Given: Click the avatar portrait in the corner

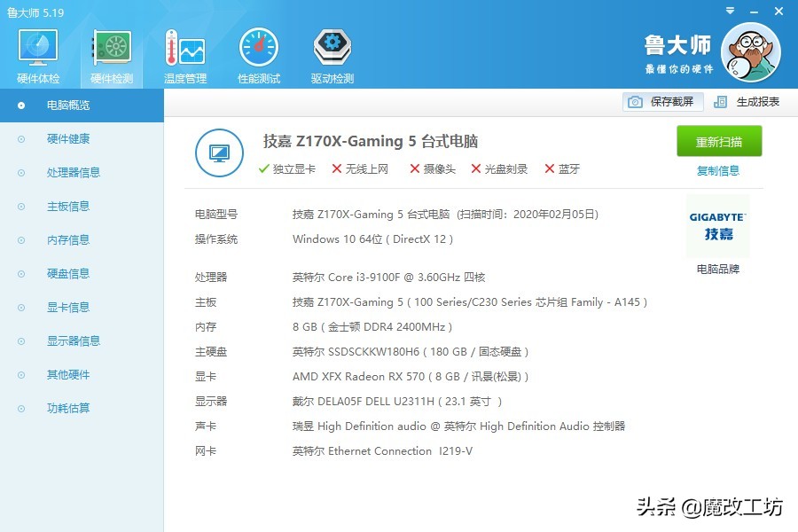Looking at the screenshot, I should [x=751, y=53].
